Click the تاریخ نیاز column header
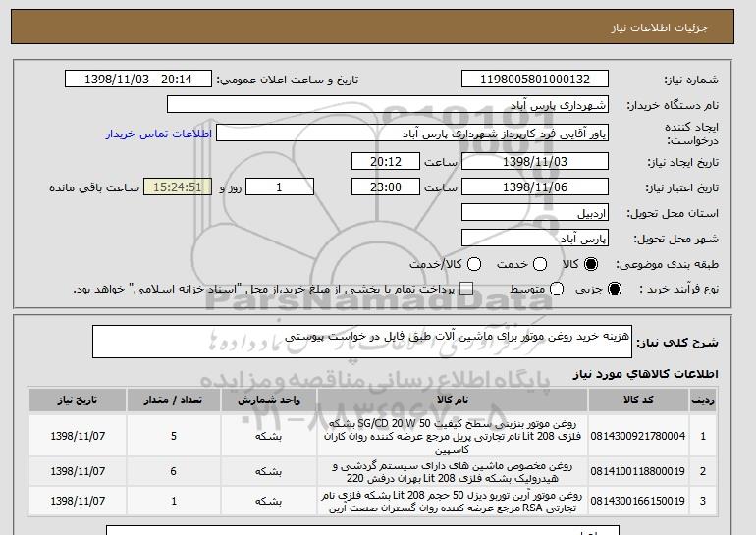 pyautogui.click(x=78, y=401)
